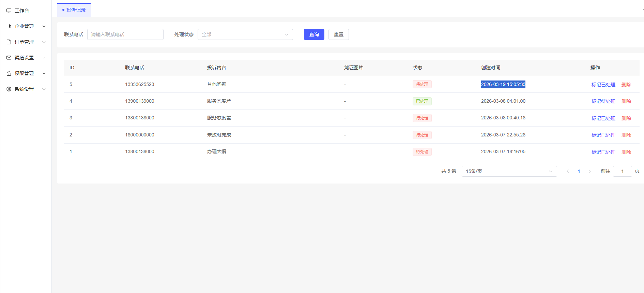Go to previous page arrow in pagination
Image resolution: width=644 pixels, height=293 pixels.
pyautogui.click(x=568, y=171)
